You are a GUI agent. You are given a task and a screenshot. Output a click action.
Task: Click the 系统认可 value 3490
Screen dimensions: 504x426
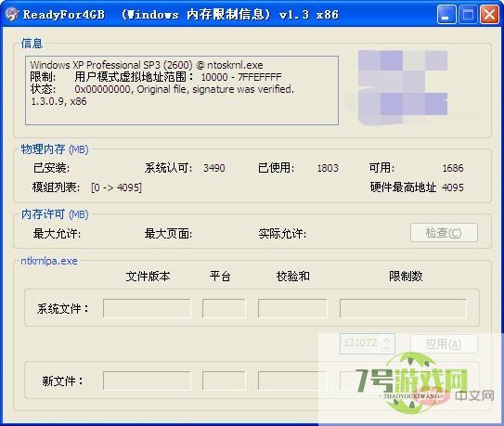click(214, 168)
